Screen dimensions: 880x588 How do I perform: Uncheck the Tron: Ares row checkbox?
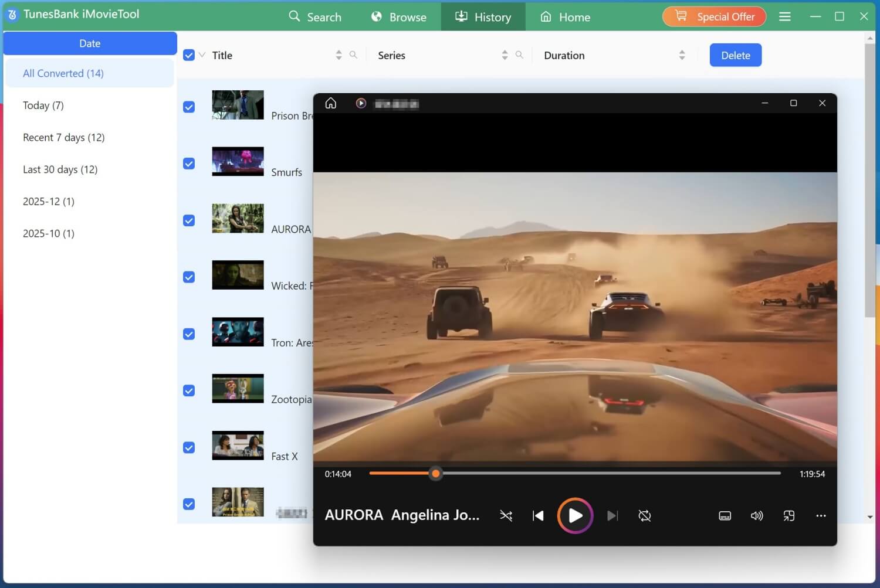pos(189,334)
